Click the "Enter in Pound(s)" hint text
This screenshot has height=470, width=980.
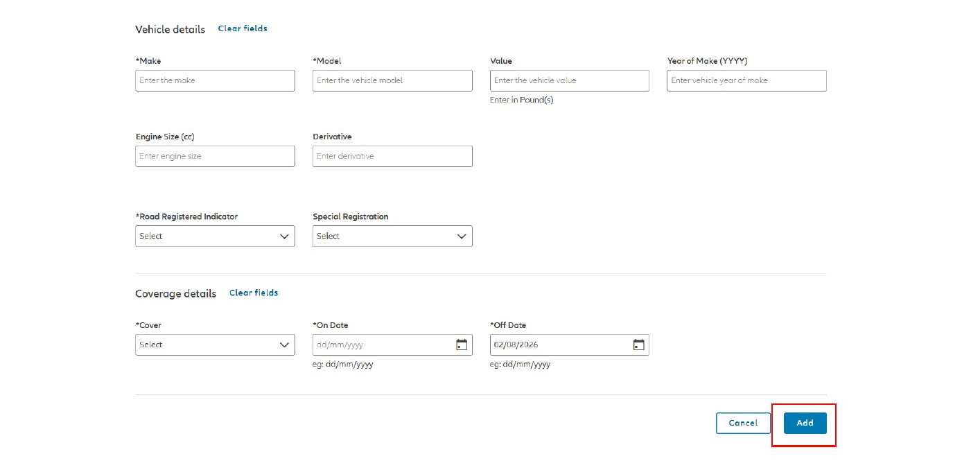(522, 100)
